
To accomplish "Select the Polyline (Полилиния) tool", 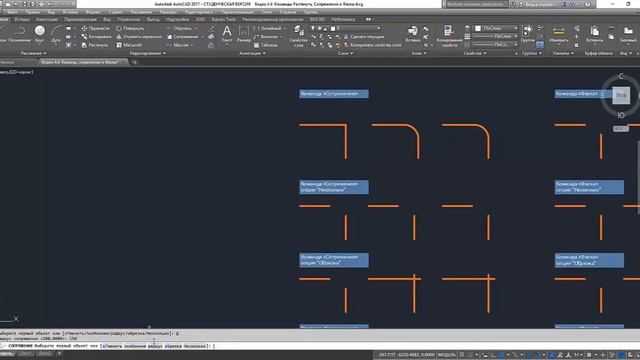I will click(x=19, y=34).
